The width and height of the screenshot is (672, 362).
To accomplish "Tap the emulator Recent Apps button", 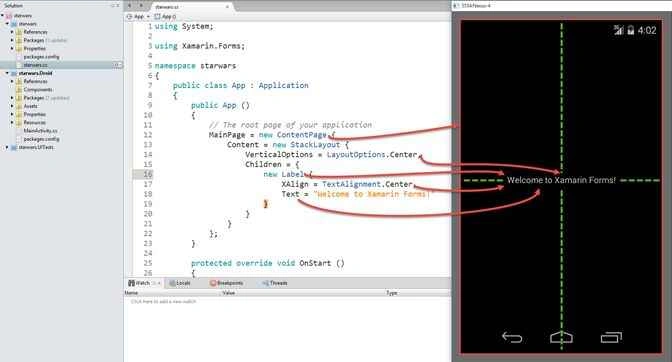I will point(611,338).
